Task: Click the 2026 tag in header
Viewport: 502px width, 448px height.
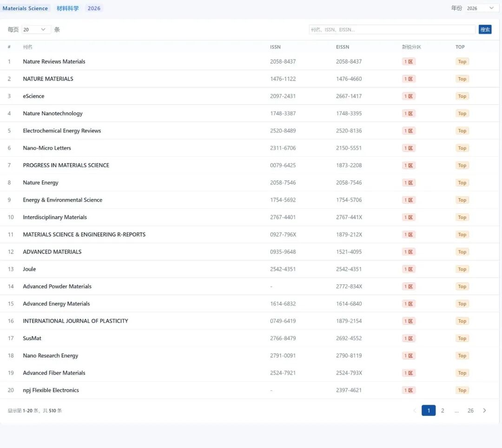Action: 94,8
